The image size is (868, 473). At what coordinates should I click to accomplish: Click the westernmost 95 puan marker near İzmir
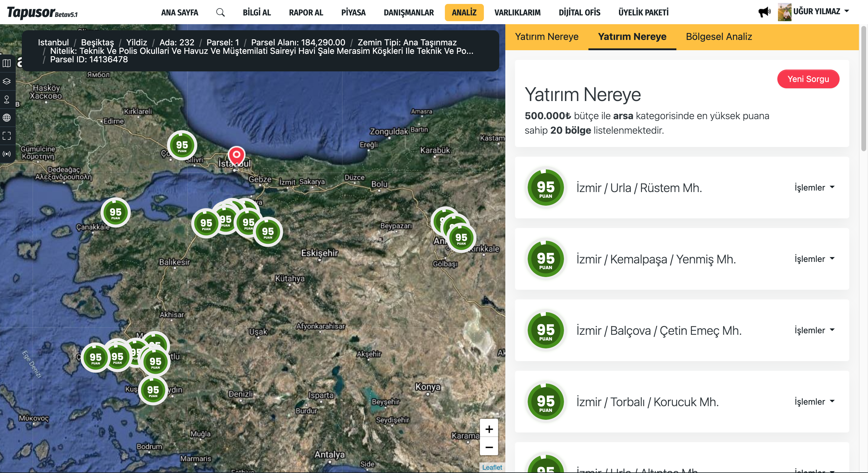click(x=96, y=358)
